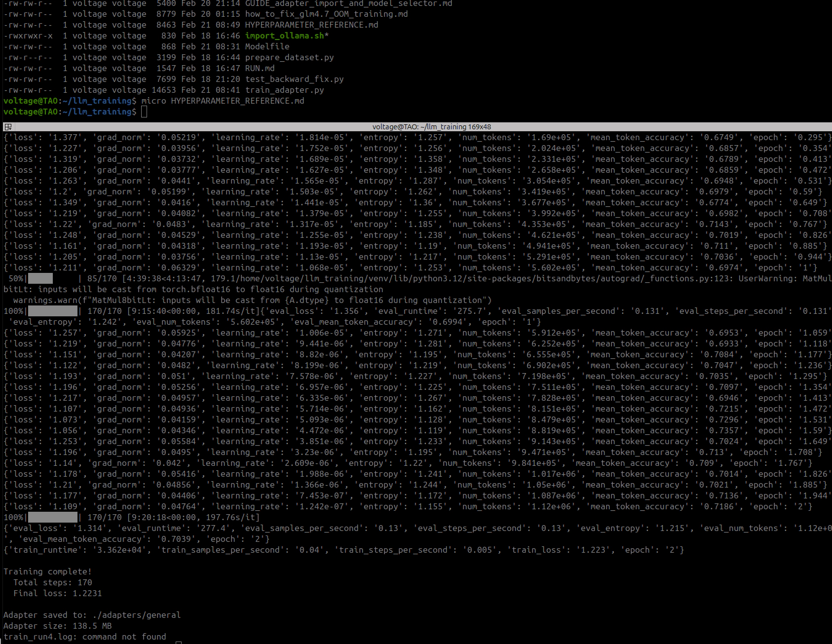Click the 'micro HYPERPARAMETER_REFERENCE.md' command text
This screenshot has height=644, width=832.
[223, 101]
